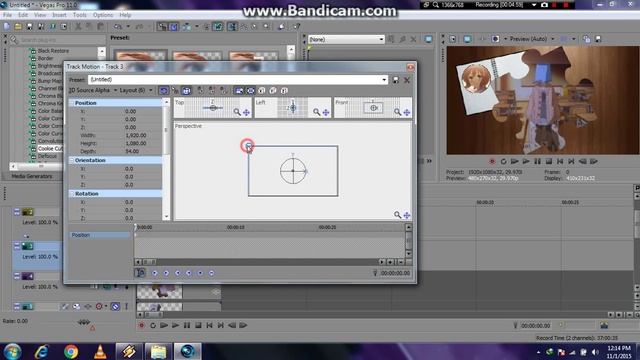Save snapshot to file in preview
Viewport: 640px width, 360px height.
pos(598,39)
